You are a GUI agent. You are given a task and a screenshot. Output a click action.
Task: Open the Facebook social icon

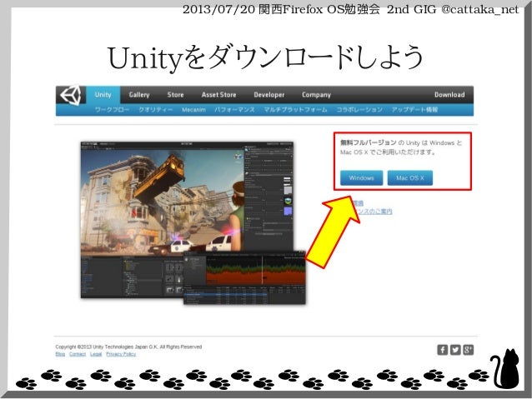point(443,350)
